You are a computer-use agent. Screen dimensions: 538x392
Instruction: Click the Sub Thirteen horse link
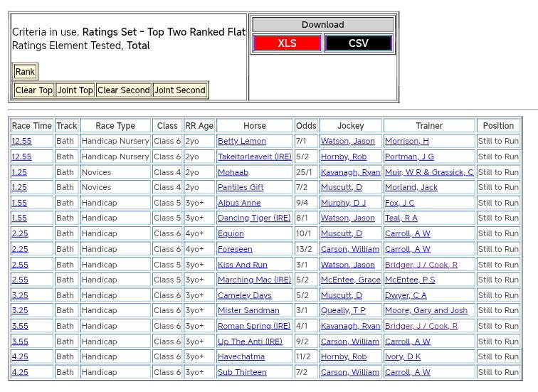(242, 372)
